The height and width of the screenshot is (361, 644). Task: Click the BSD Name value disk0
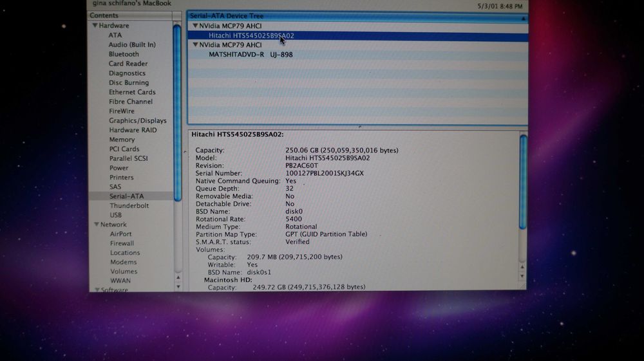click(x=294, y=212)
